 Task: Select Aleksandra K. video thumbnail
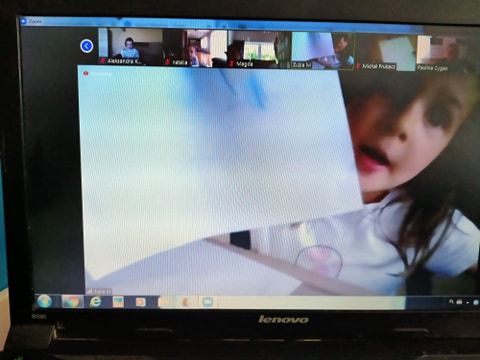coord(130,46)
